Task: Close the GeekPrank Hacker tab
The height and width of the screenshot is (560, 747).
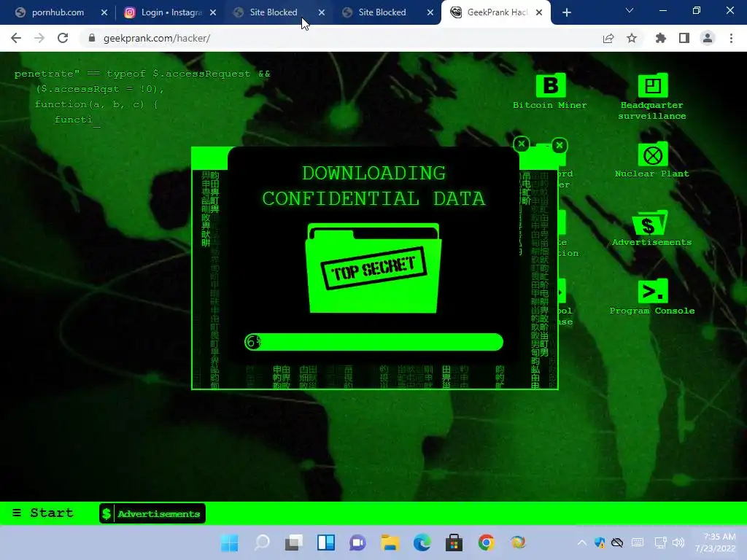Action: [x=539, y=12]
